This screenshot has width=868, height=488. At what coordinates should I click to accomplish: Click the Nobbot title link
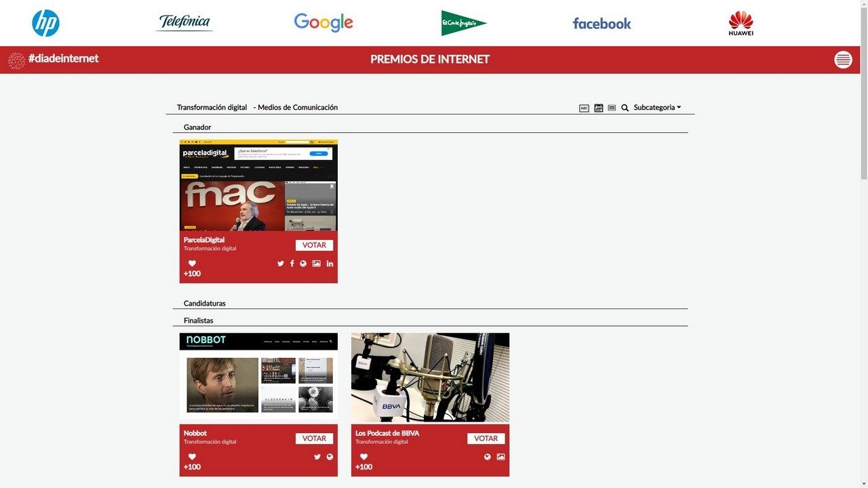(195, 433)
